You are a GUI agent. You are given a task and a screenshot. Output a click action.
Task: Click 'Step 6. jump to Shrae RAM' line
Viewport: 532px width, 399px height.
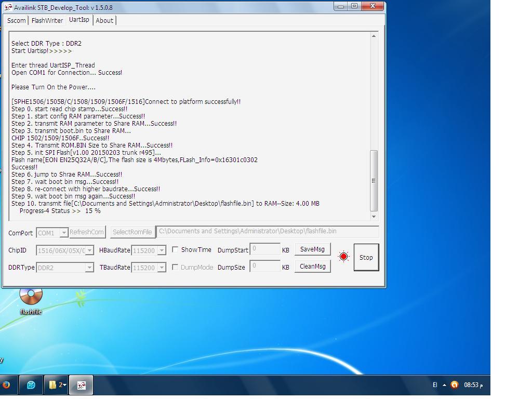click(x=67, y=175)
